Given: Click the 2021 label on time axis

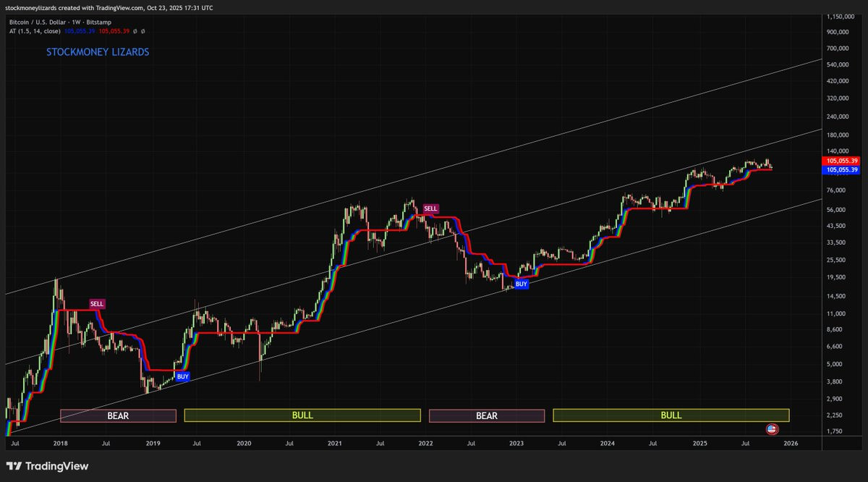Looking at the screenshot, I should coord(335,442).
